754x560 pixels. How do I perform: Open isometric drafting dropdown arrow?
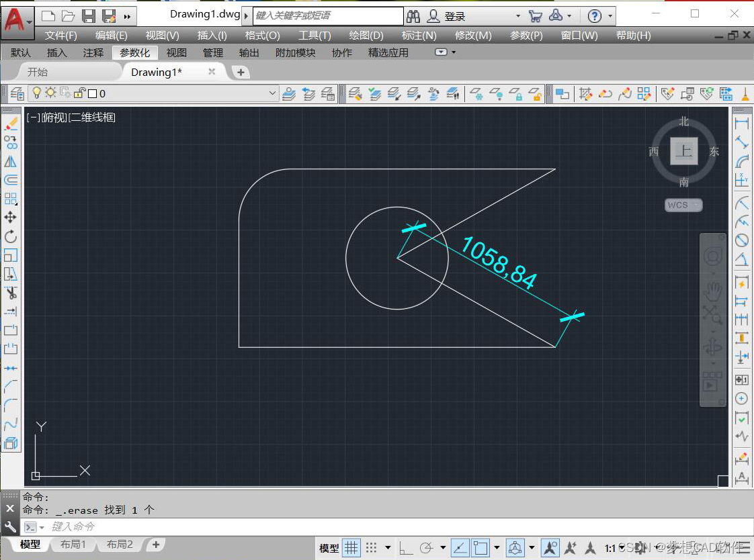point(532,548)
